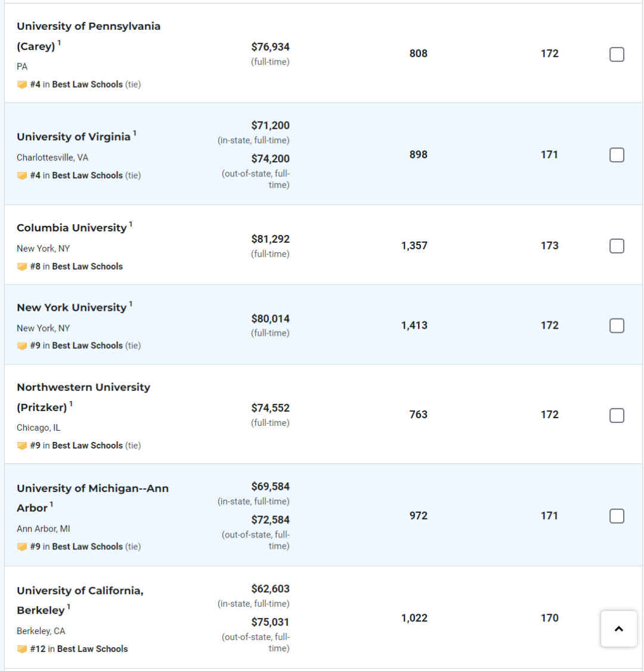Click the badge icon next to University of Virginia ranking
644x671 pixels.
pos(22,175)
